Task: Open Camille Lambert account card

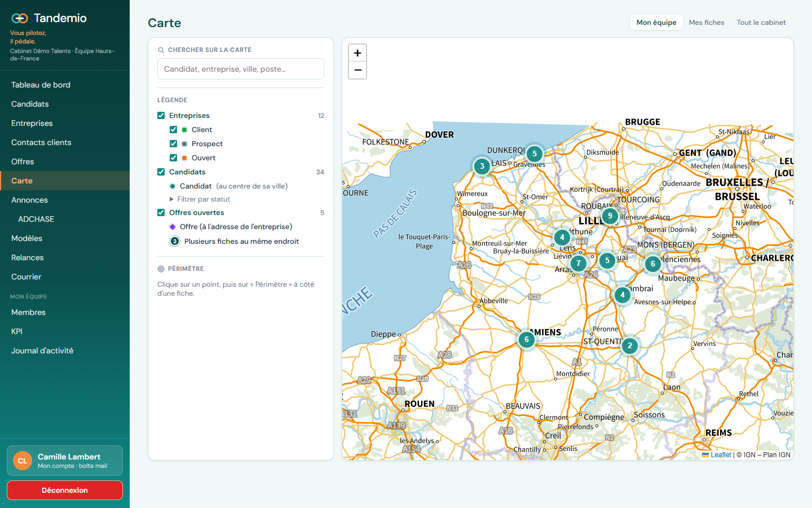Action: 65,461
